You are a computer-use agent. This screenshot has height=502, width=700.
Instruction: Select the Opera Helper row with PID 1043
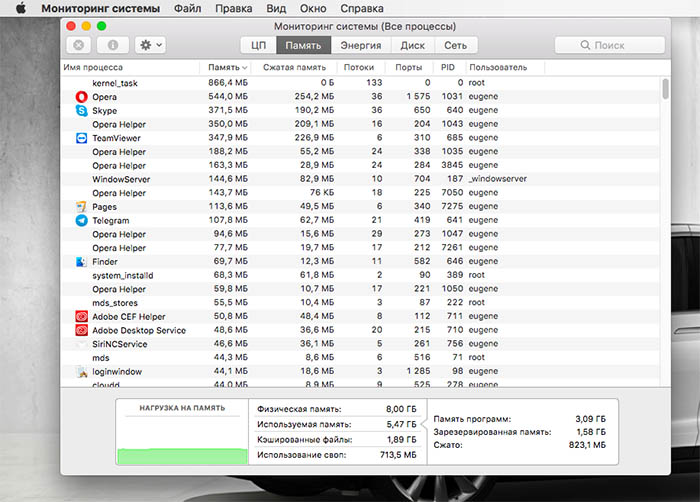point(360,124)
